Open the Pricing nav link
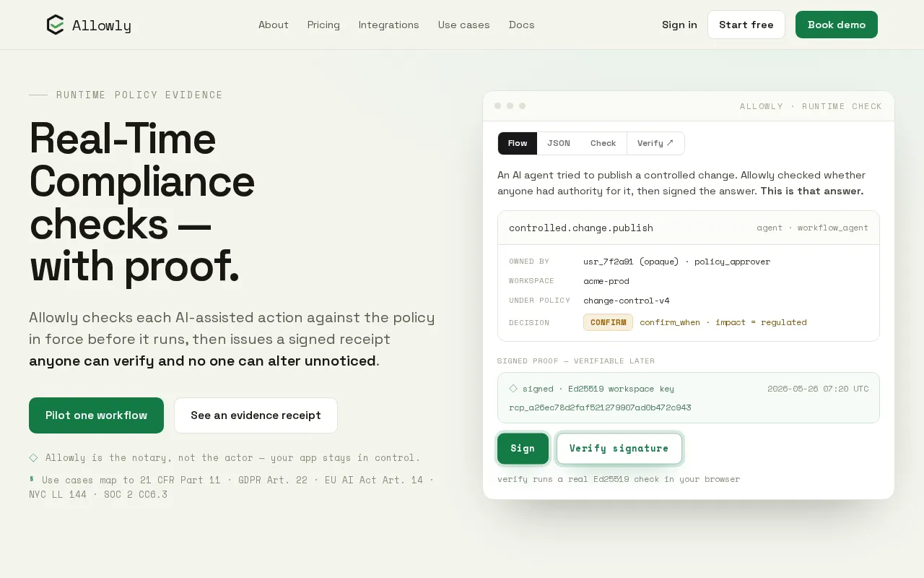This screenshot has height=578, width=924. [x=323, y=25]
